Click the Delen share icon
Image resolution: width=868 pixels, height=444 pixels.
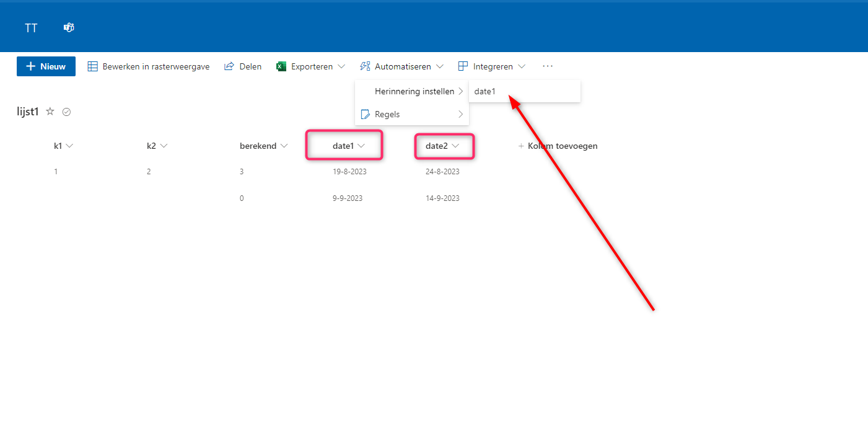[x=229, y=66]
